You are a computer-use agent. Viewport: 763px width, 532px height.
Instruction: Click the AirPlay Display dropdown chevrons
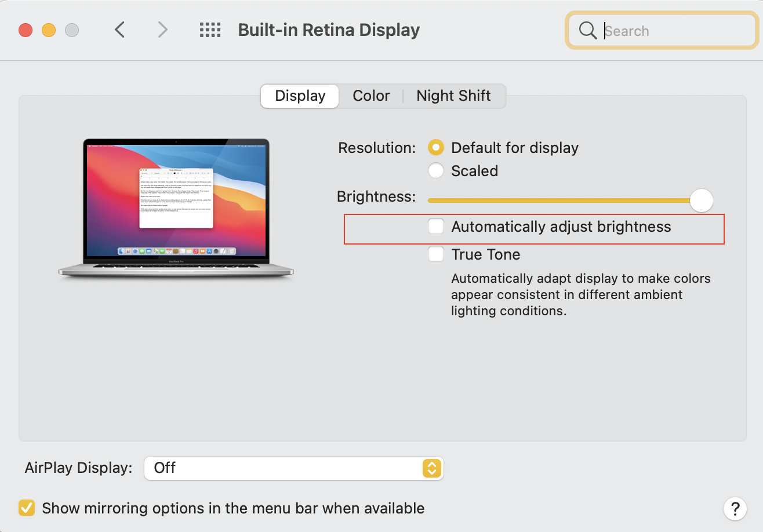tap(431, 468)
